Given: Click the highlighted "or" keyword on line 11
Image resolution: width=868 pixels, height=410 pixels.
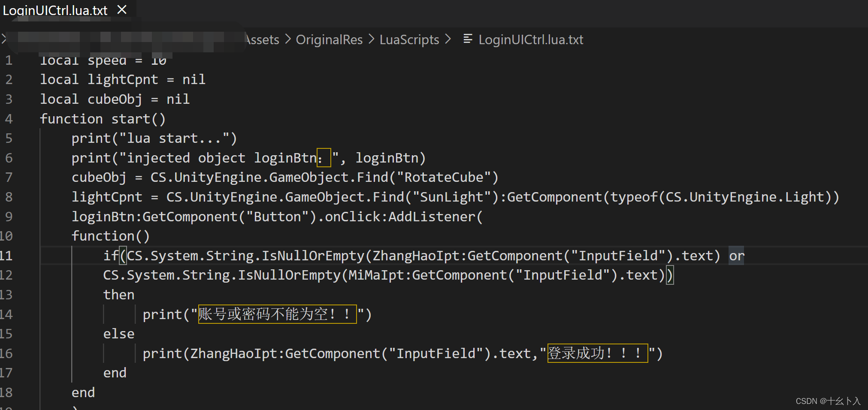Looking at the screenshot, I should (736, 256).
